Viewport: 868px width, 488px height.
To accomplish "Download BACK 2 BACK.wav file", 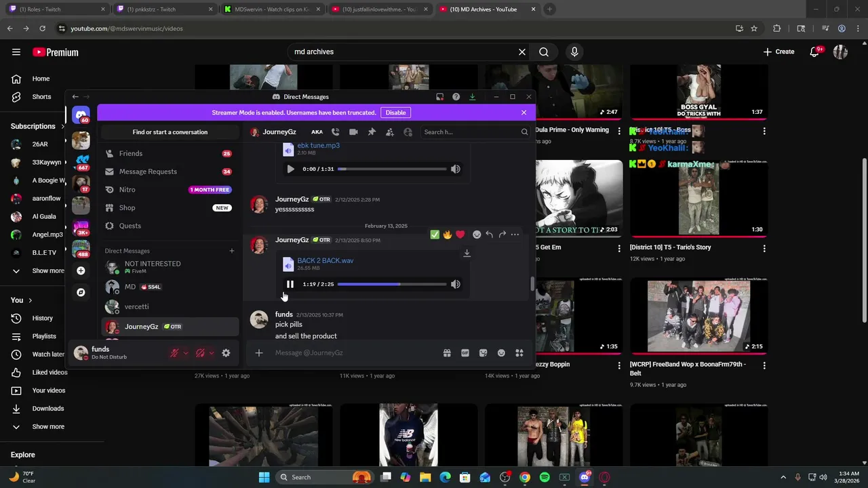I will [x=467, y=253].
